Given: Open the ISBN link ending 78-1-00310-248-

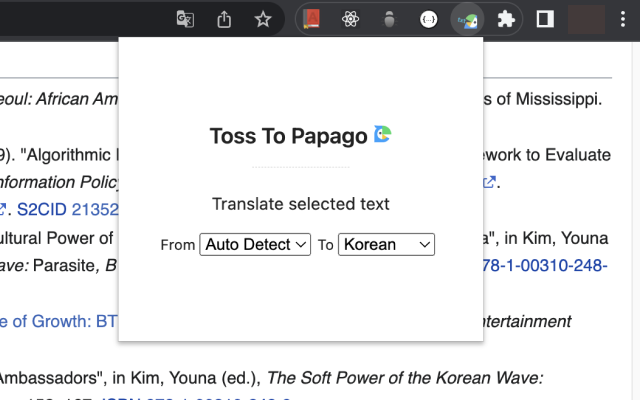Looking at the screenshot, I should coord(545,265).
